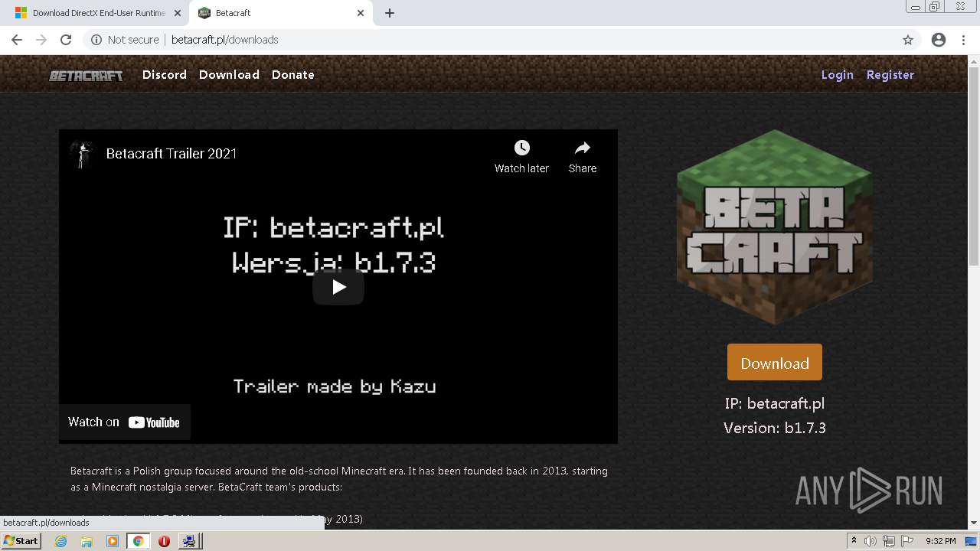Click the browser forward arrow
The height and width of the screenshot is (551, 980).
click(41, 40)
